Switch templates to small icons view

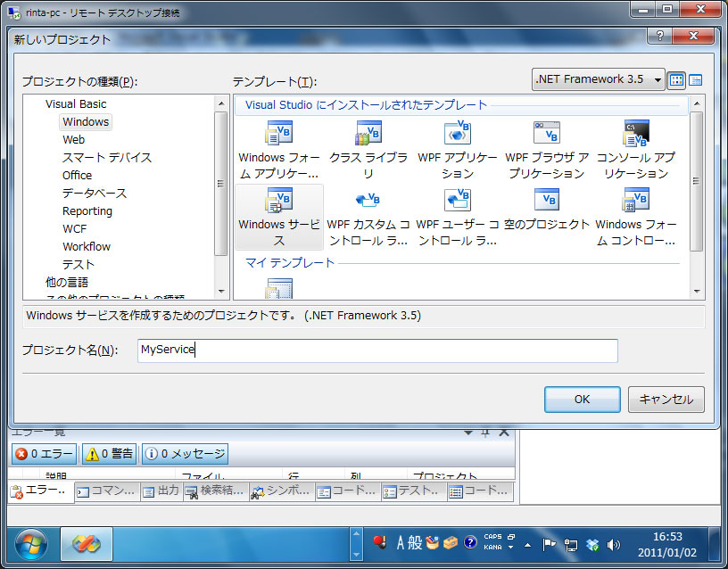[695, 80]
